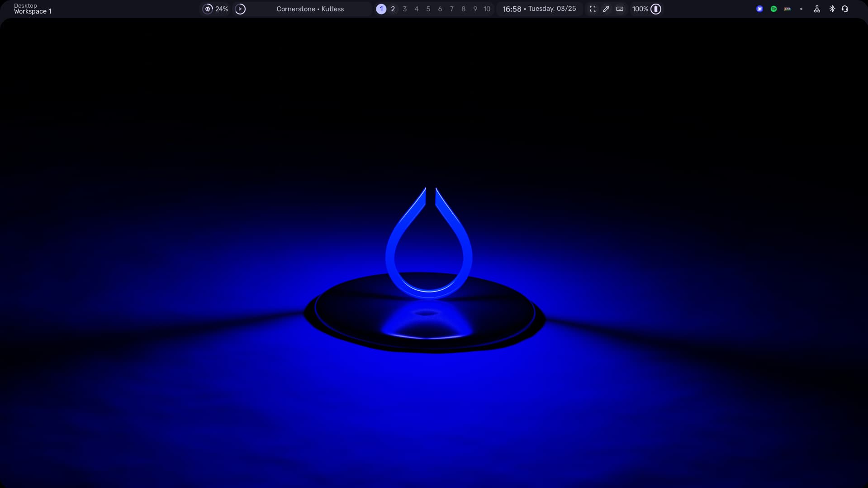Click the network tree icon in the tray
This screenshot has height=488, width=868.
click(x=817, y=9)
